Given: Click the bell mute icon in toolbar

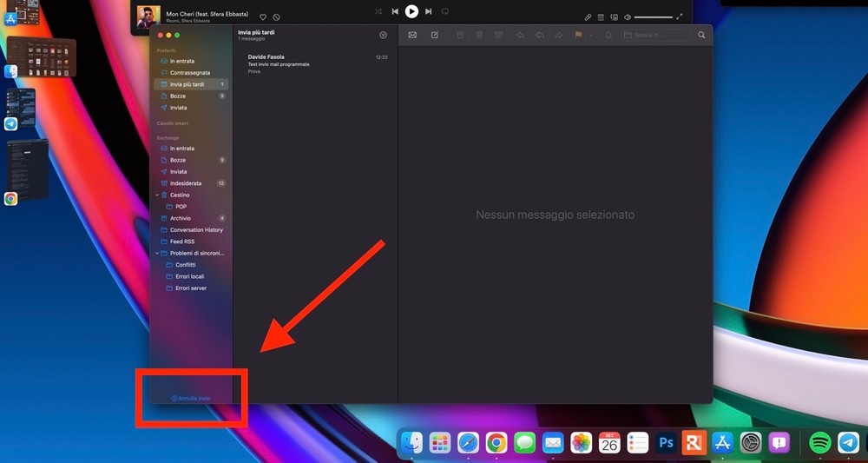Looking at the screenshot, I should [x=608, y=35].
